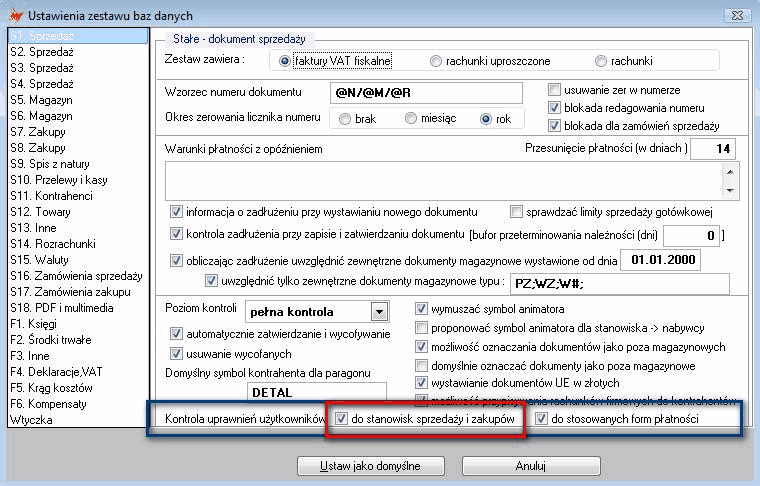
Task: Click the text area scroll down arrow
Action: coord(730,191)
